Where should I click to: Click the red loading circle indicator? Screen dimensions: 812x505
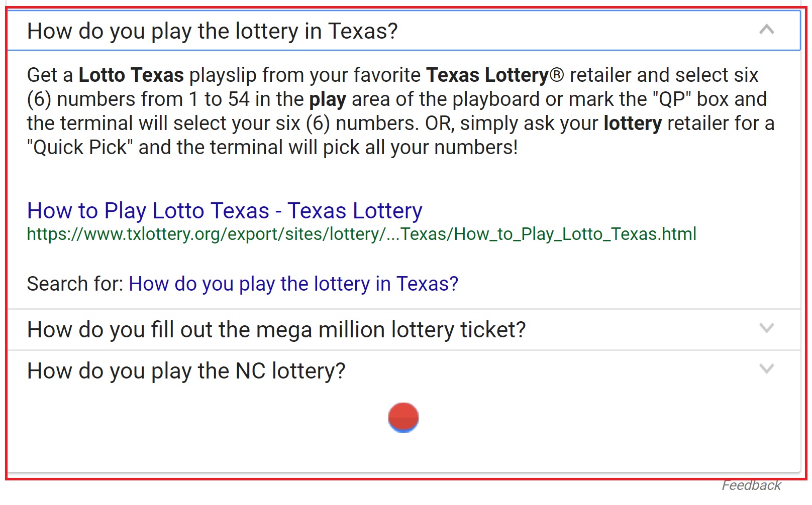(403, 417)
